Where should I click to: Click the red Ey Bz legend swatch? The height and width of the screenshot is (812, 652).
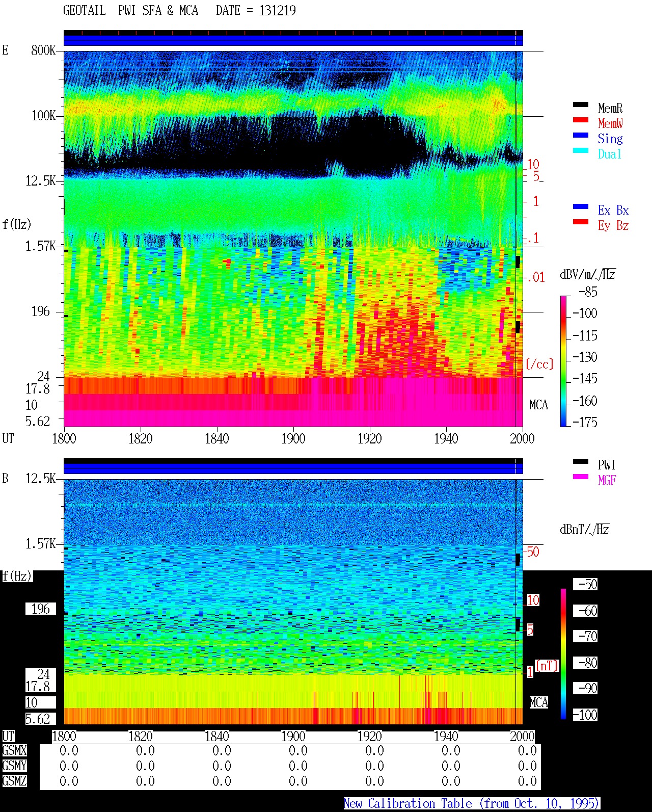[581, 222]
